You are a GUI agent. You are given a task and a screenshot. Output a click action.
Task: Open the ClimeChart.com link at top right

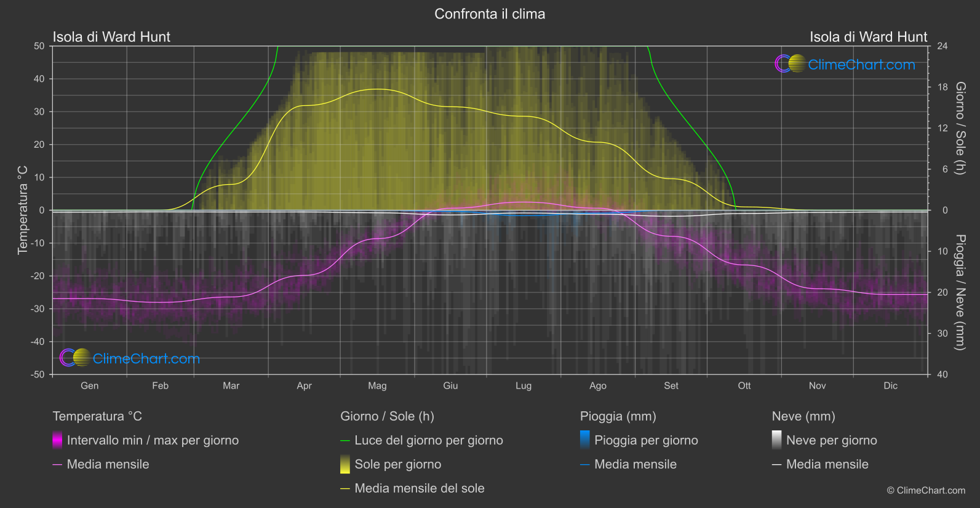point(861,65)
